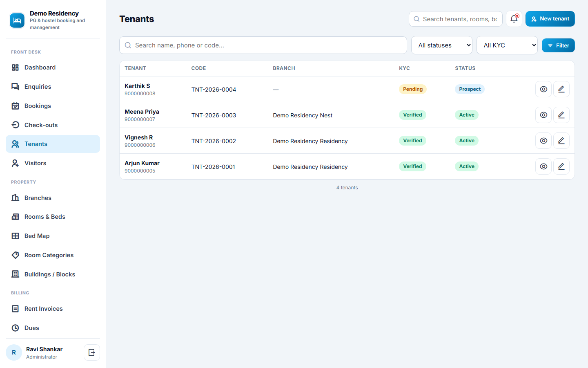
Task: Click the logout icon beside Ravi Shankar
Action: click(x=92, y=352)
